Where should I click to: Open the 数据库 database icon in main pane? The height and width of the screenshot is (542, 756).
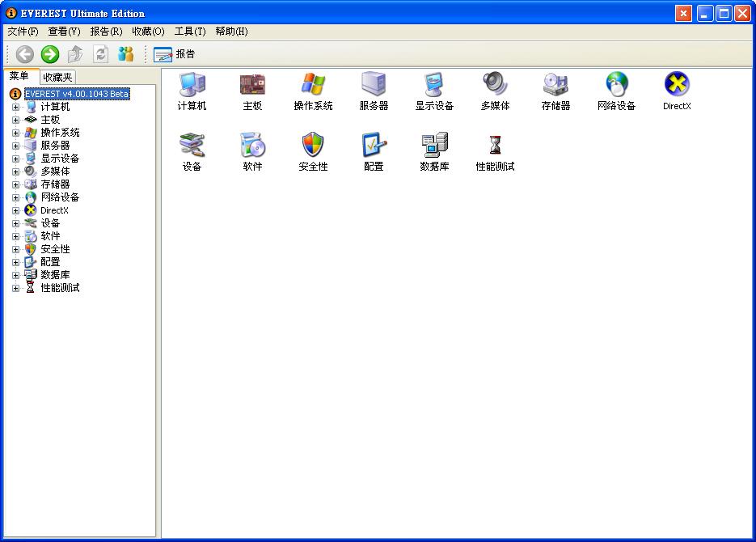435,145
